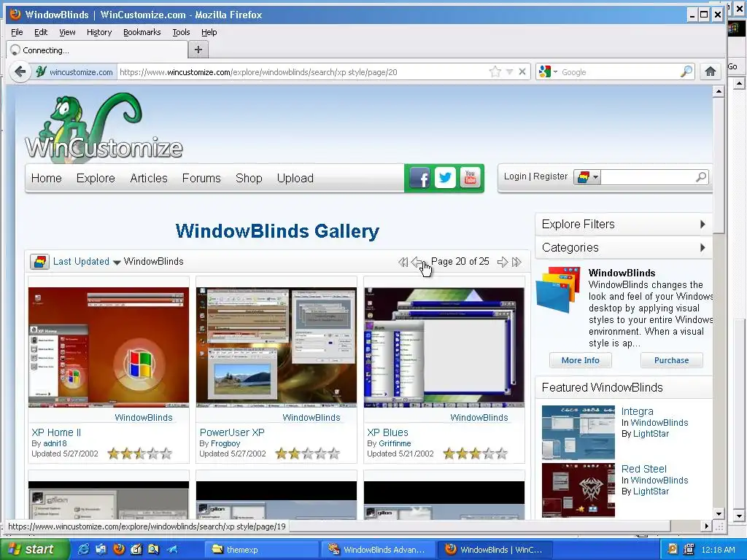Click into the site search text field
This screenshot has height=560, width=747.
tap(648, 177)
